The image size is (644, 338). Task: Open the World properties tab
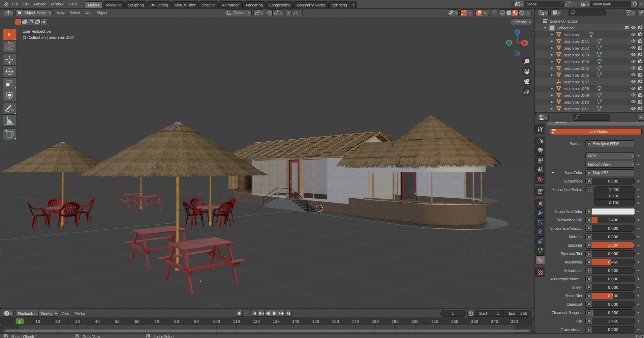[x=540, y=179]
